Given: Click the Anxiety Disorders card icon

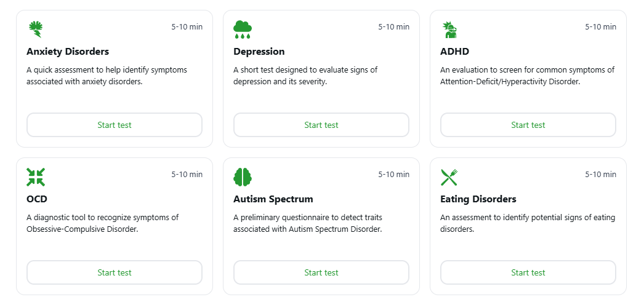Looking at the screenshot, I should point(36,30).
